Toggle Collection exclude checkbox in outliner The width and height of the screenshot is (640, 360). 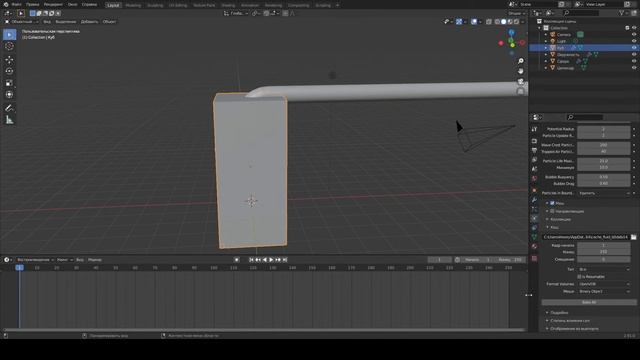tap(627, 28)
